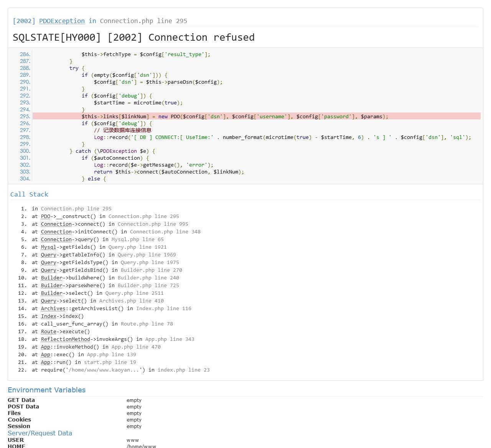The height and width of the screenshot is (448, 491).
Task: Click the USER value 'www'
Action: click(133, 440)
